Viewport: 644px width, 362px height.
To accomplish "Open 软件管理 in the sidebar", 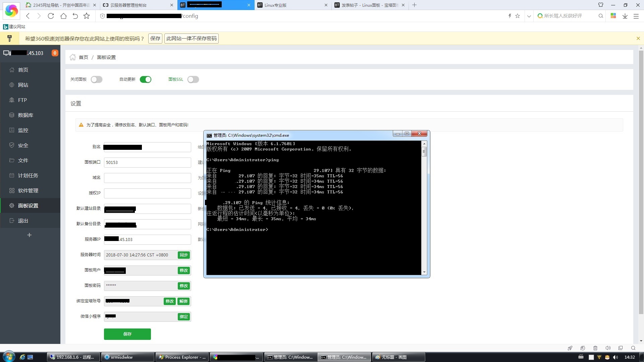I will [x=28, y=190].
